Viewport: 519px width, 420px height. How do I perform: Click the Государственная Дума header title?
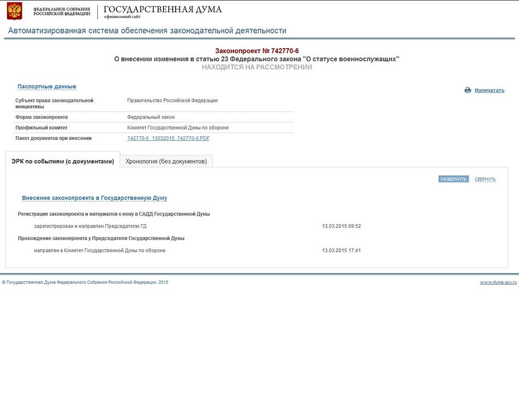pyautogui.click(x=162, y=10)
